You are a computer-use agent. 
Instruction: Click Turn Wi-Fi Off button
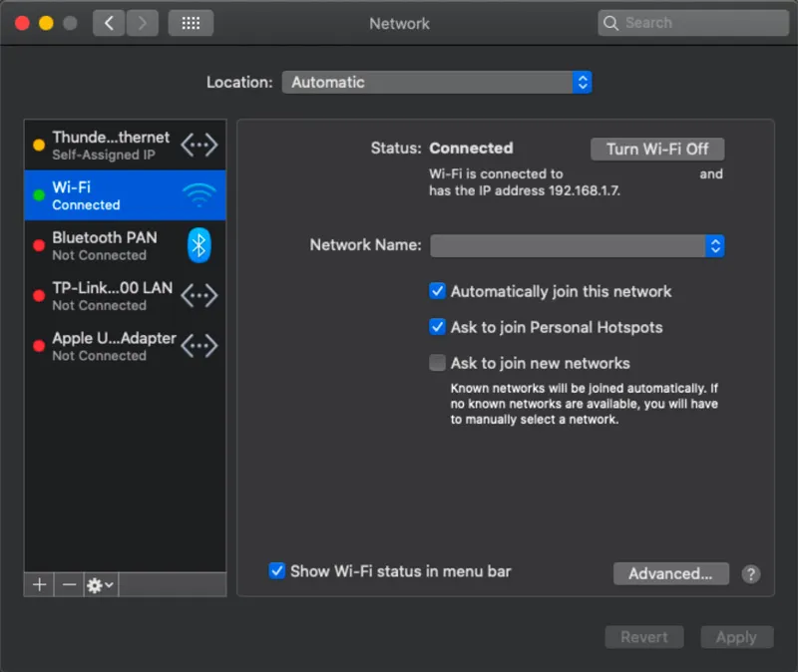(x=657, y=149)
